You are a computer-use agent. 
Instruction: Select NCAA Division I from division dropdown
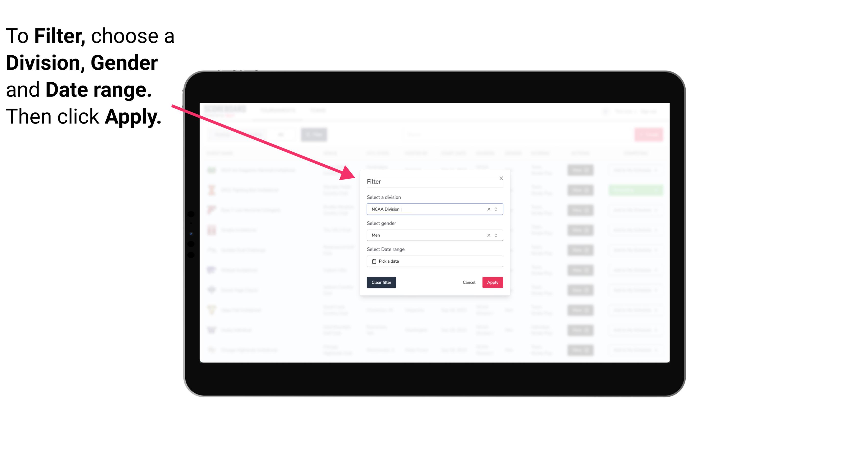pos(434,209)
